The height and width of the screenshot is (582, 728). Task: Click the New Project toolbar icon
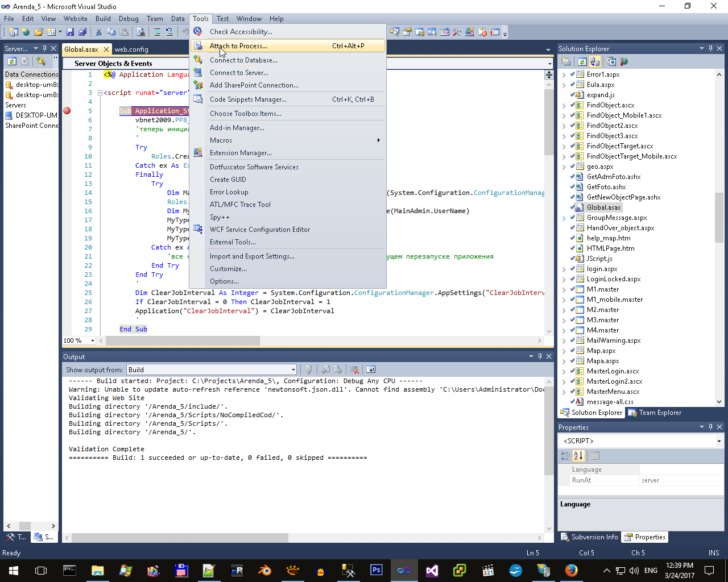click(x=13, y=32)
